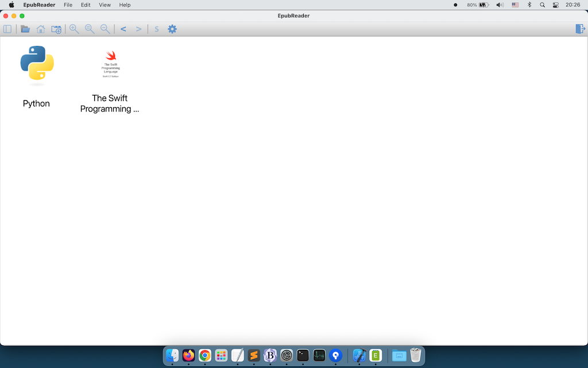Screen dimensions: 588x368
Task: Open the Help menu
Action: [x=124, y=5]
